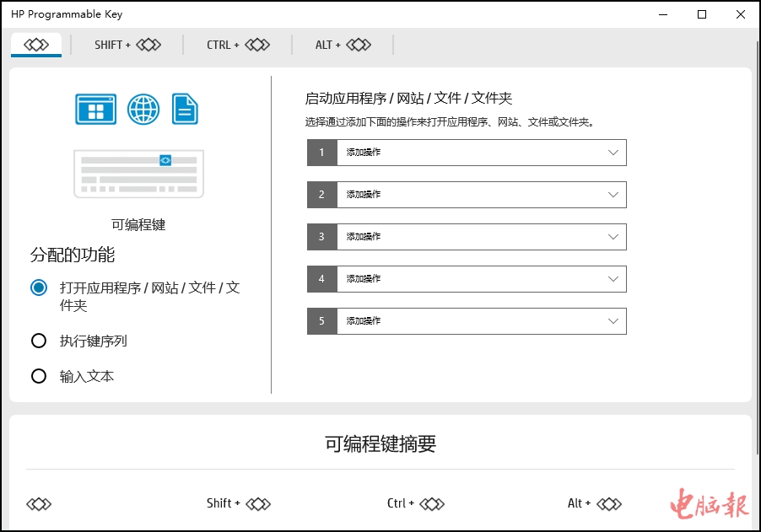Viewport: 761px width, 532px height.
Task: Click the document file icon
Action: pos(185,110)
